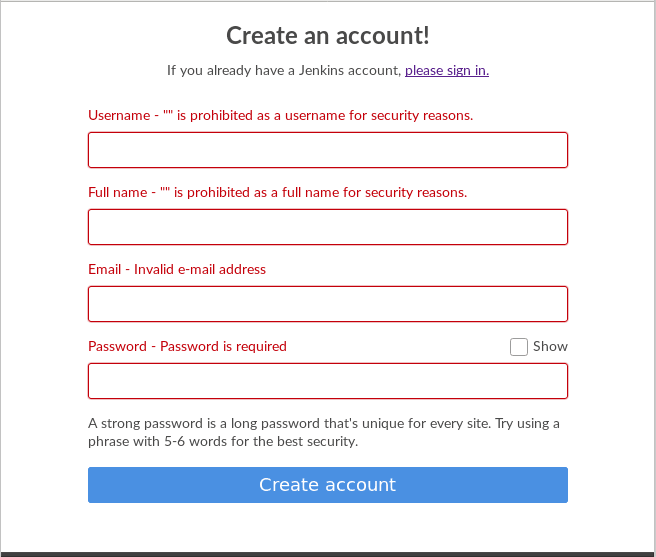The image size is (656, 557).
Task: Click the "Email - Invalid e-mail address" label
Action: click(177, 269)
